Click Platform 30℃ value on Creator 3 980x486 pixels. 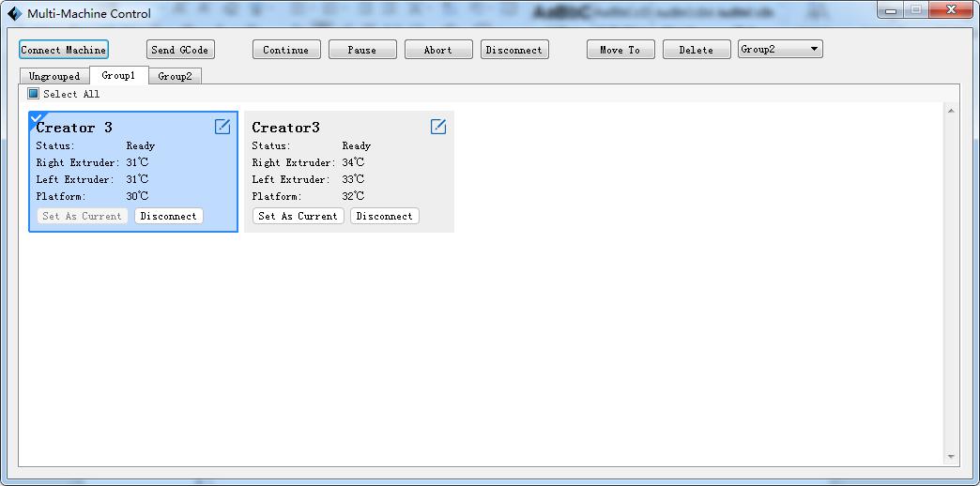[137, 196]
